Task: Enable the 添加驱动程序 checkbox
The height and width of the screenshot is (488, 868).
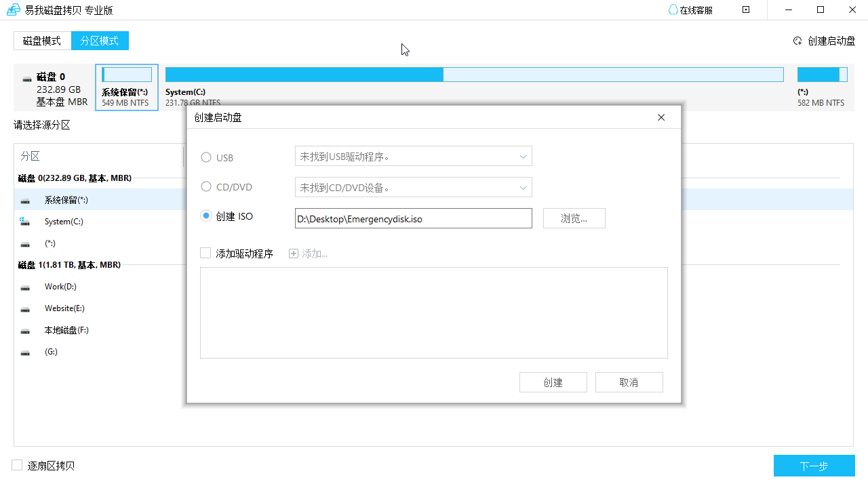Action: tap(205, 253)
